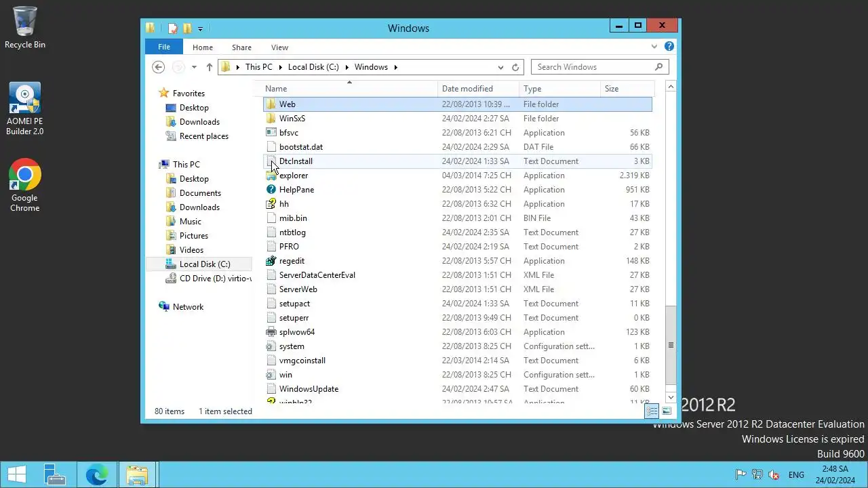Select the explorer application icon
The height and width of the screenshot is (488, 868).
271,176
